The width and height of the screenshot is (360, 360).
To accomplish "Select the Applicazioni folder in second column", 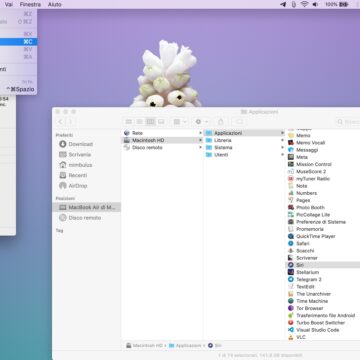I will [x=245, y=133].
